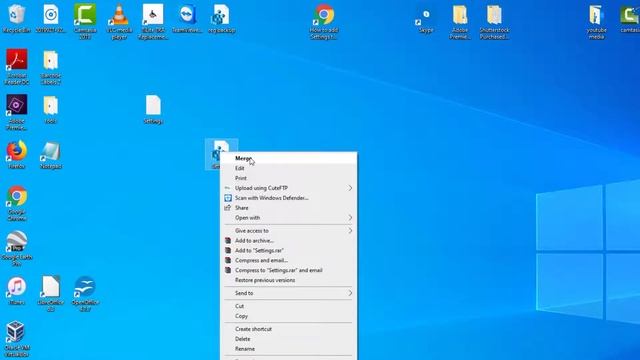The image size is (640, 360).
Task: Open the Recycle Bin desktop icon
Action: click(17, 18)
